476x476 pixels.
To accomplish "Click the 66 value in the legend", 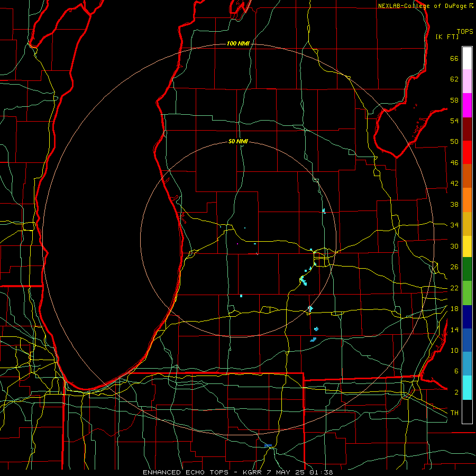I will coord(454,58).
